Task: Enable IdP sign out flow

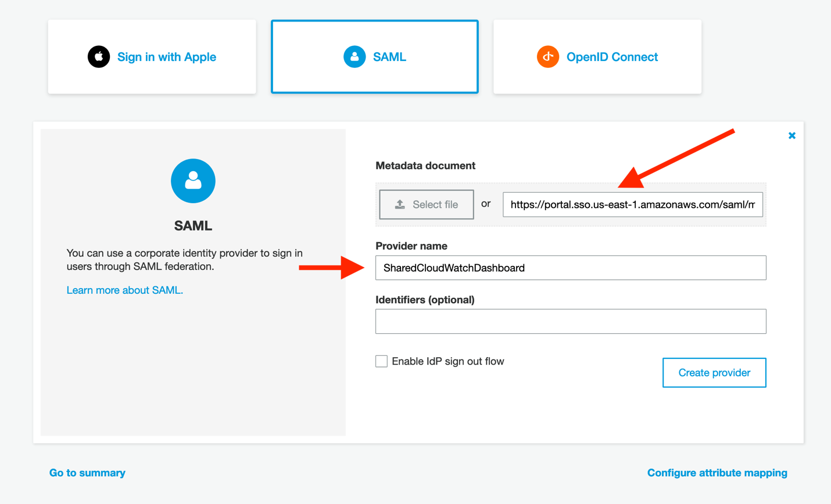Action: pos(381,361)
